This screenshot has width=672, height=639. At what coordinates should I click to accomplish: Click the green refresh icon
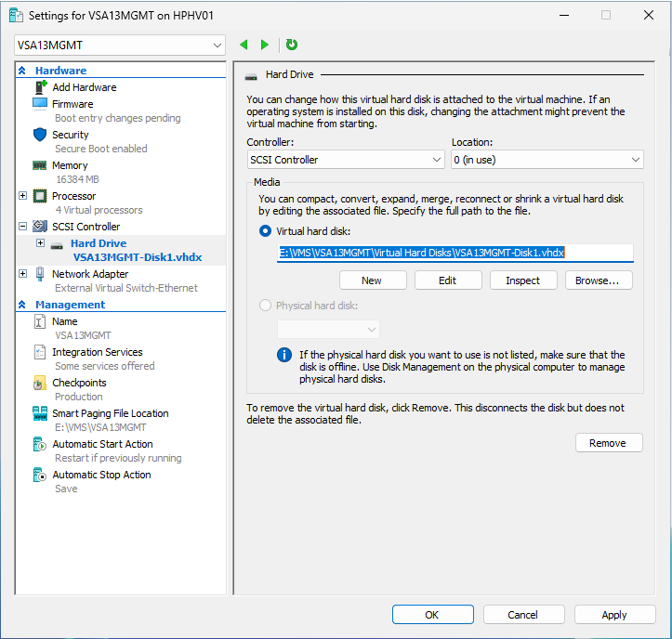(x=292, y=45)
